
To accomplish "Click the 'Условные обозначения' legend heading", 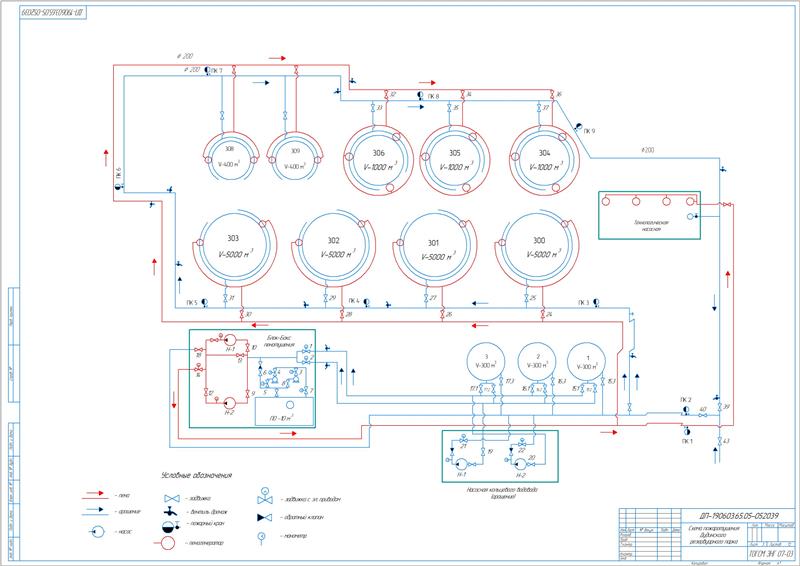I will (x=196, y=475).
